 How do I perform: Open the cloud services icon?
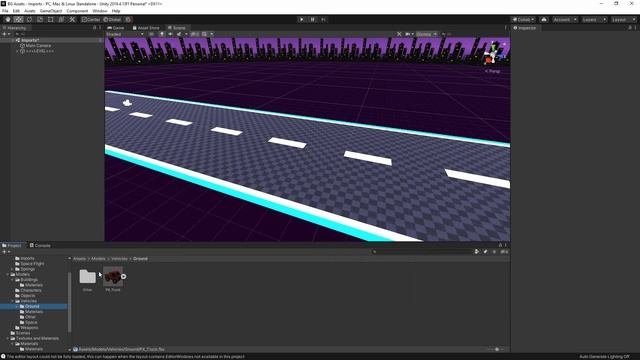[544, 20]
